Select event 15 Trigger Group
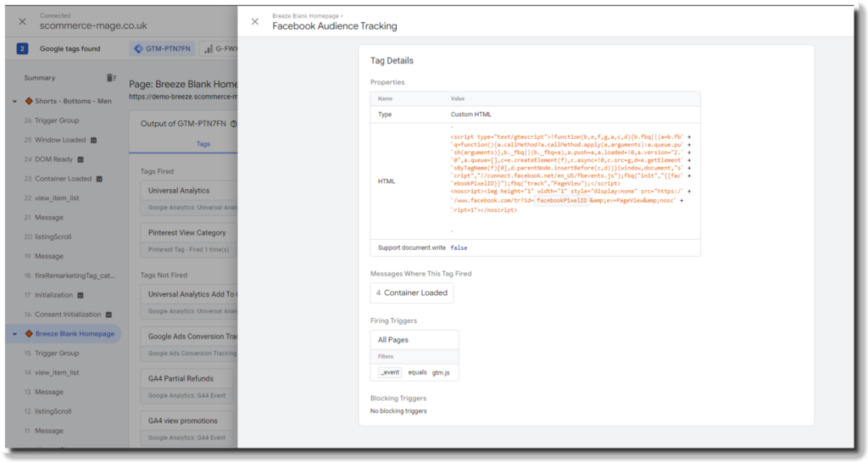This screenshot has height=462, width=868. point(52,353)
